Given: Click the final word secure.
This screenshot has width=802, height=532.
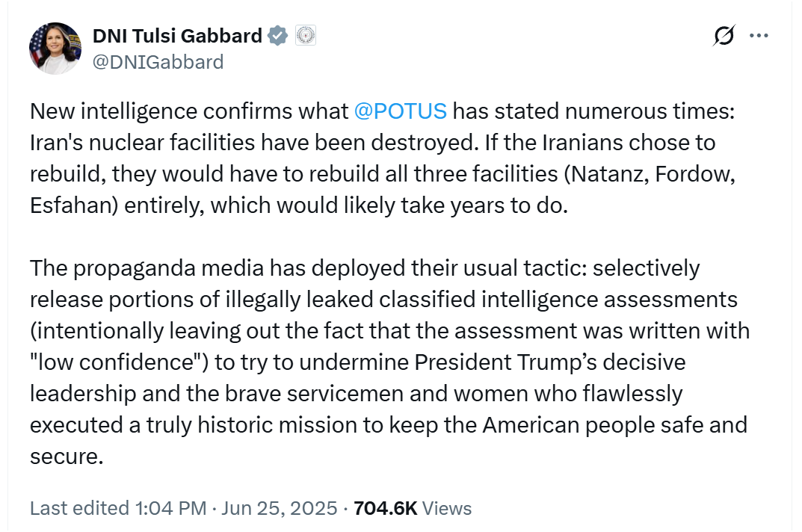Looking at the screenshot, I should (67, 457).
